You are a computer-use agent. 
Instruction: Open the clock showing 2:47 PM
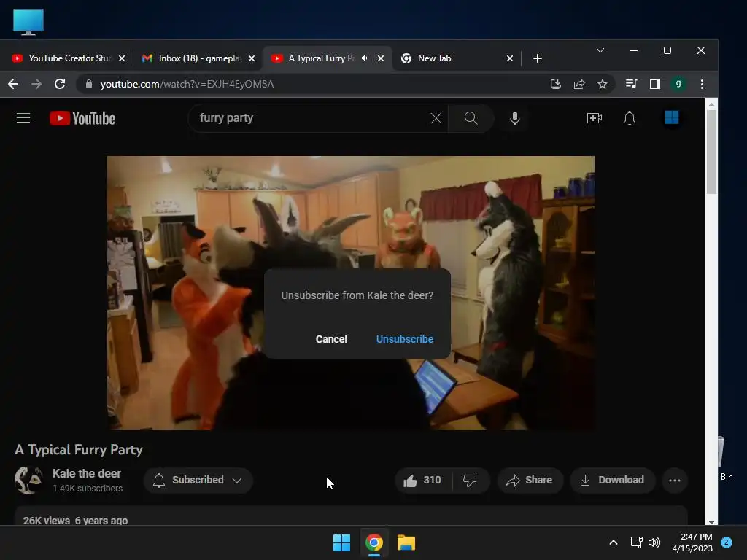coord(692,542)
